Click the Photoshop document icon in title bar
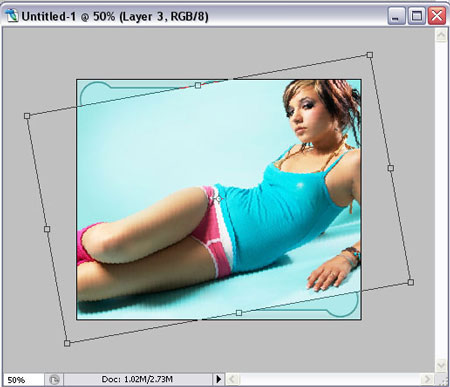The height and width of the screenshot is (387, 450). click(11, 16)
